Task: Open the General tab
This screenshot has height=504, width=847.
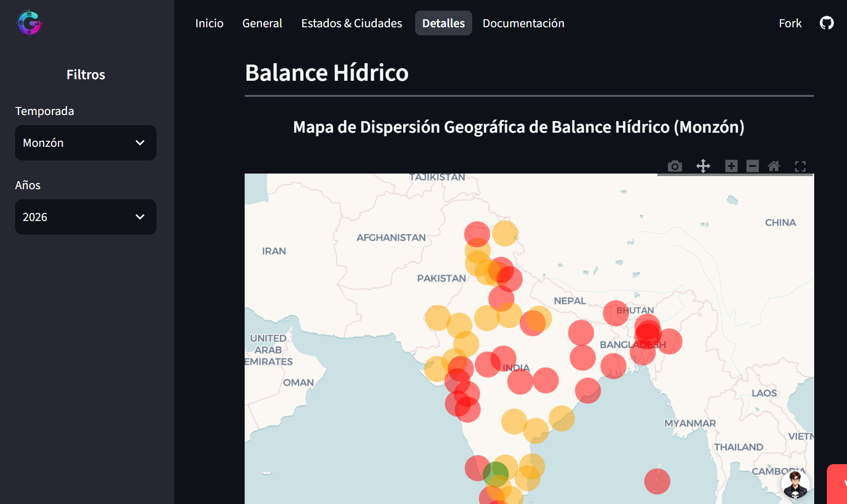Action: (x=262, y=23)
